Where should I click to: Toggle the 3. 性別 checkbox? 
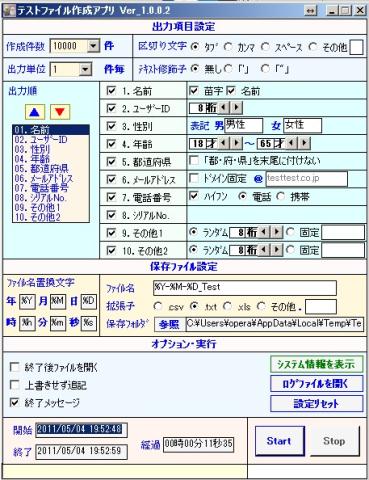click(x=111, y=126)
